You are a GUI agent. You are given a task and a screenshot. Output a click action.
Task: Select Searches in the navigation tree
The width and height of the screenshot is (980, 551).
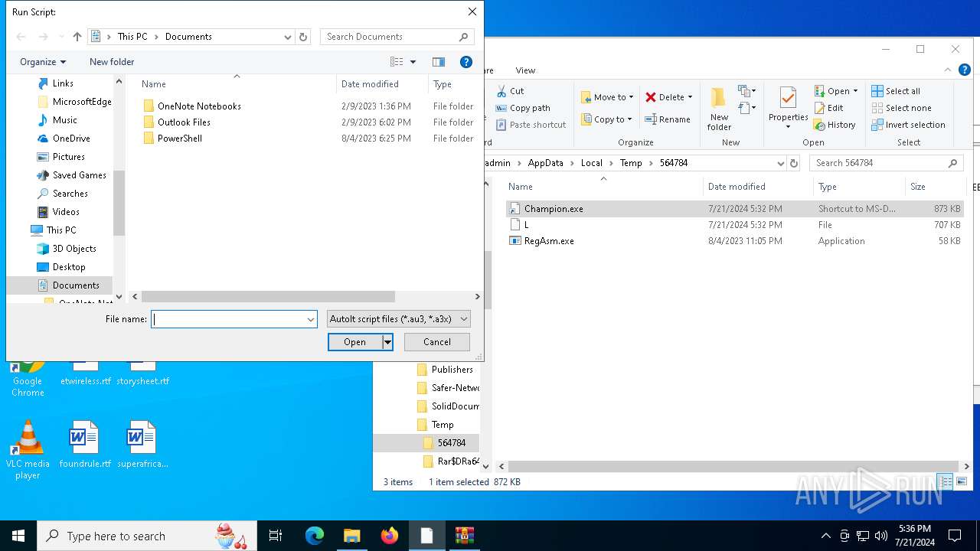click(70, 194)
